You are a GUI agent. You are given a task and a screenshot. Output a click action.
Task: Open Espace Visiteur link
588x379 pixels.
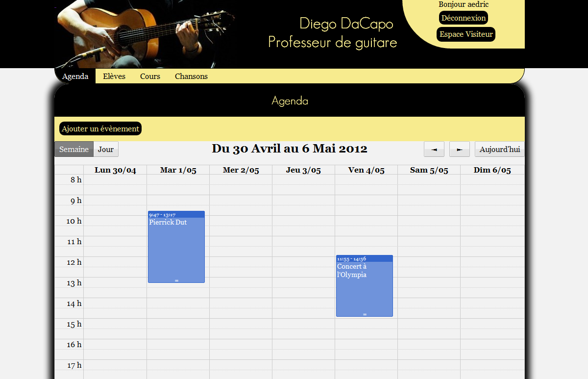coord(465,34)
